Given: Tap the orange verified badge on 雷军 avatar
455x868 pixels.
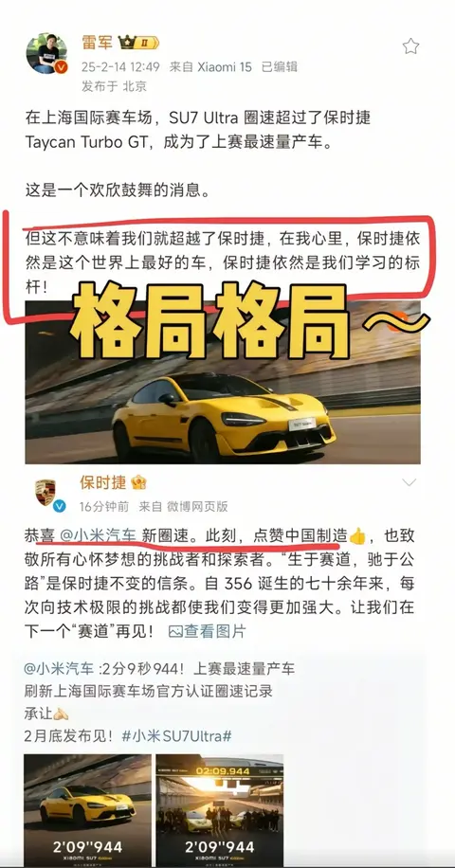Looking at the screenshot, I should coord(61,67).
